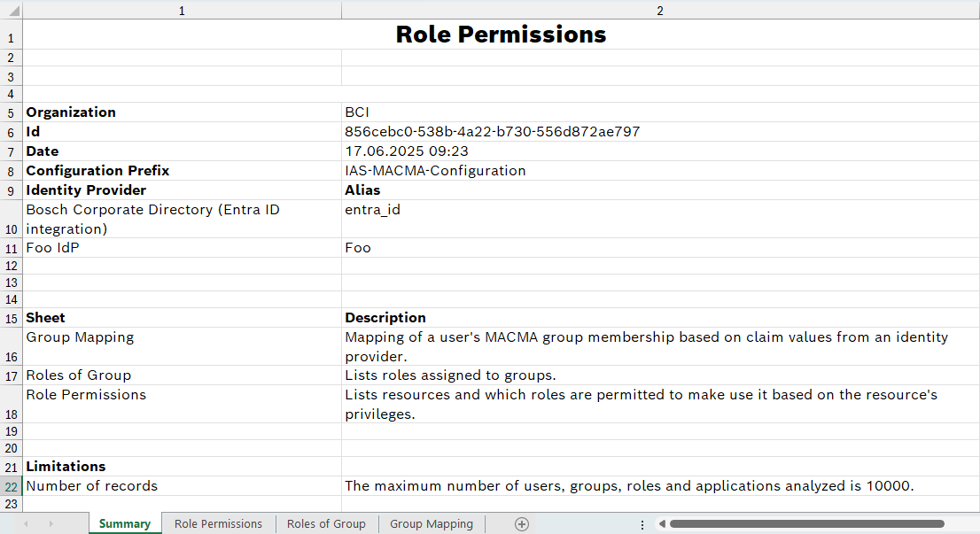Image resolution: width=980 pixels, height=534 pixels.
Task: Click the Number of records cell
Action: click(92, 486)
